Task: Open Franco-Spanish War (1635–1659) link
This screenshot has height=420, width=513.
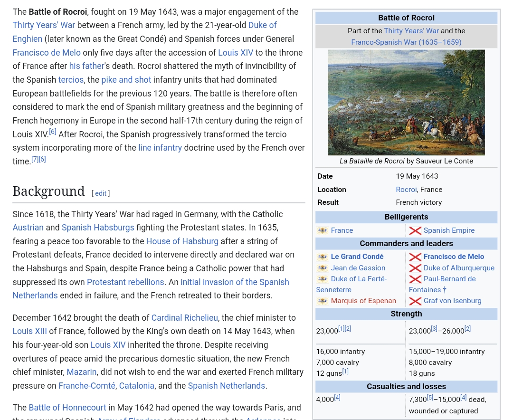Action: tap(406, 43)
